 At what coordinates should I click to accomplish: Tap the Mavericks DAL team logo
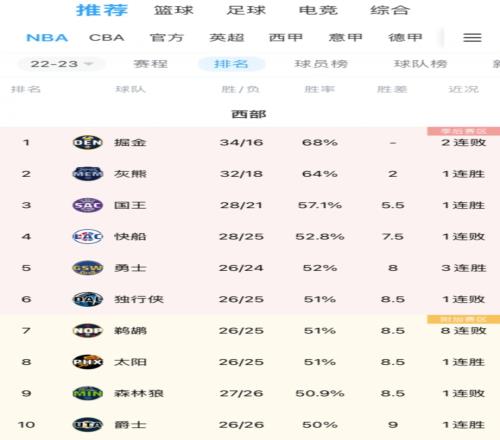(x=88, y=299)
